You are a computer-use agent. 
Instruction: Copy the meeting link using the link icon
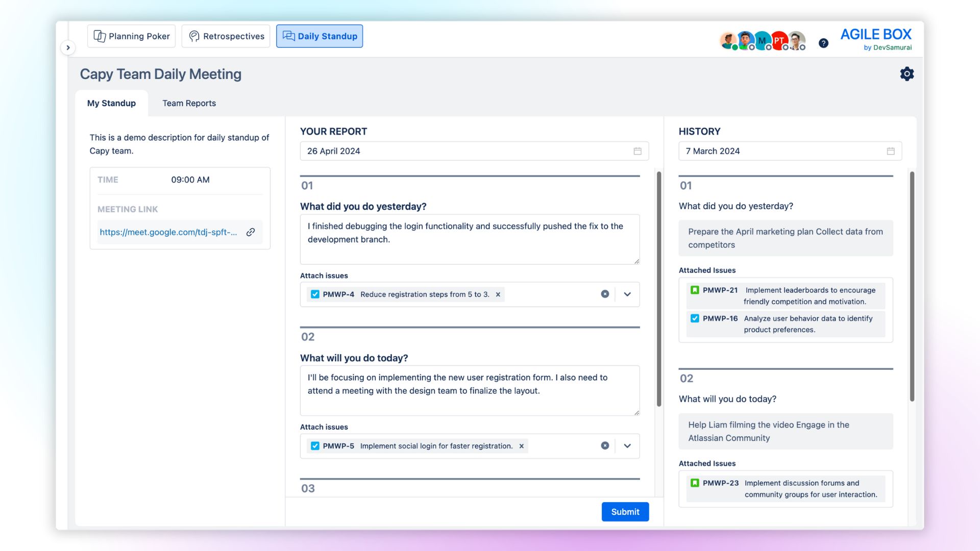point(250,232)
